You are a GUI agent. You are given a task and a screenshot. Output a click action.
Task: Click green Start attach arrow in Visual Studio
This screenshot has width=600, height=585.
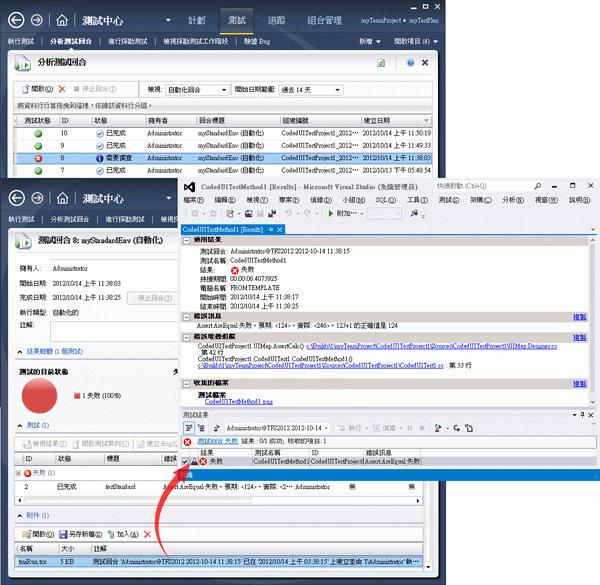331,213
